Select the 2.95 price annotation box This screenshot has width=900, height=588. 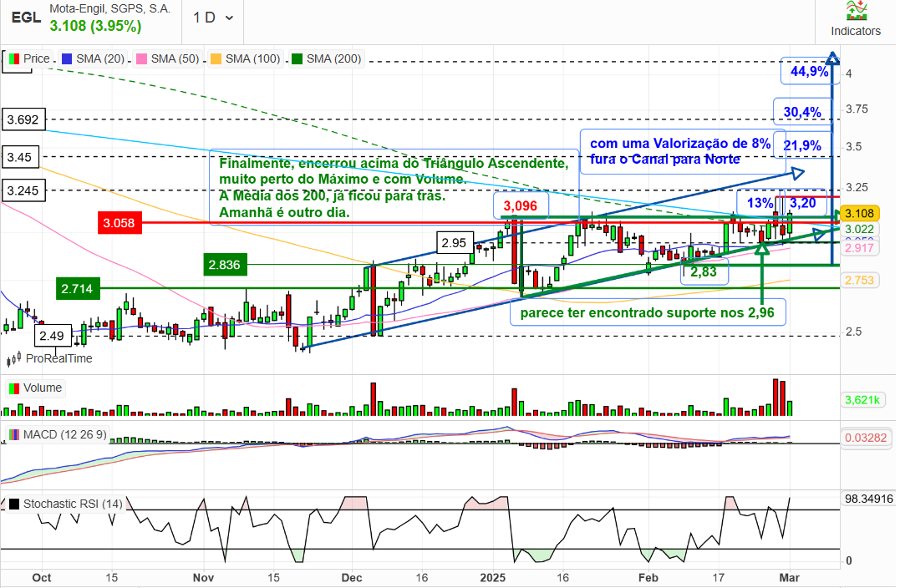pos(455,243)
